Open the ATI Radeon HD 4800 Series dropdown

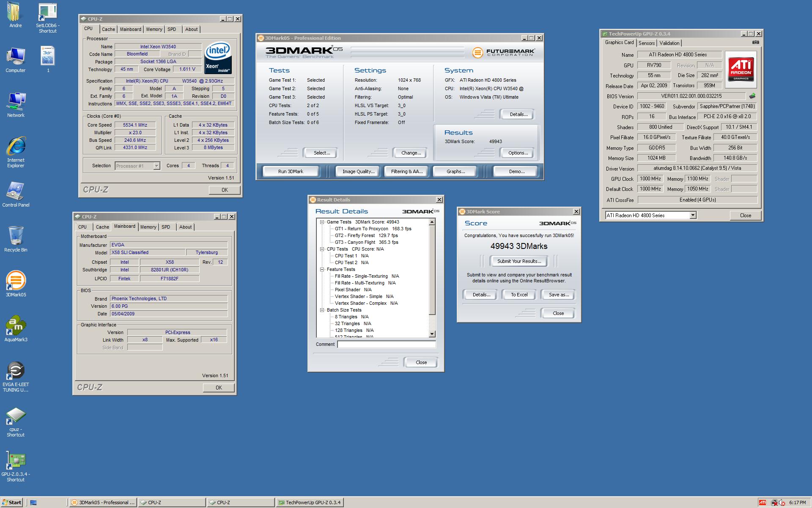693,215
